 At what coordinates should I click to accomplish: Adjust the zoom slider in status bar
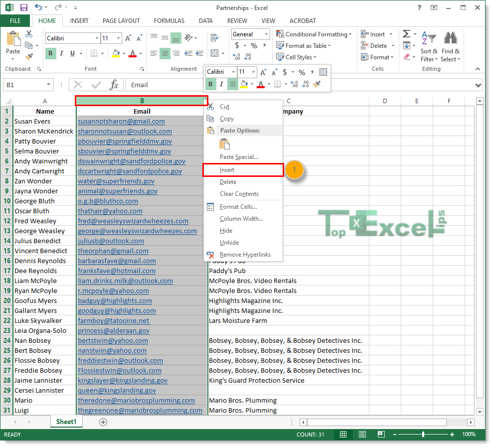423,435
